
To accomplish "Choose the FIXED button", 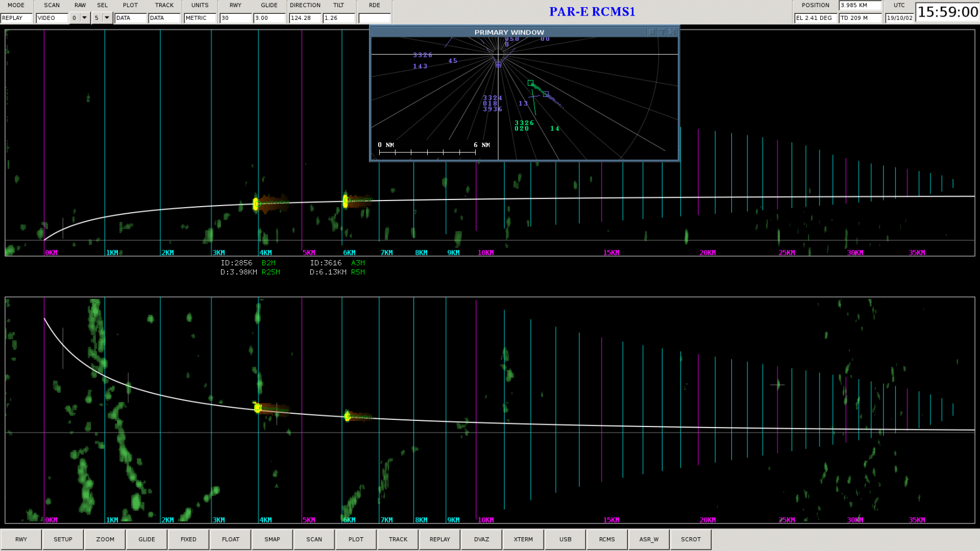I will [x=189, y=539].
